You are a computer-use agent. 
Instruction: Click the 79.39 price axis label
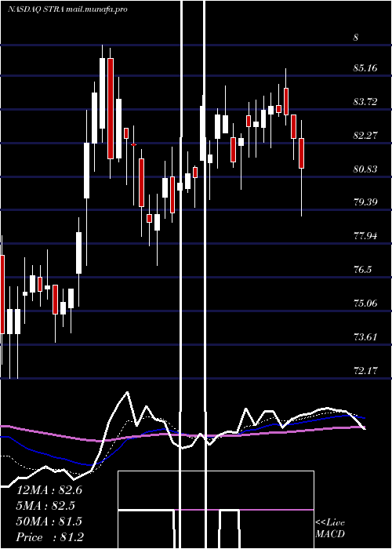point(365,202)
